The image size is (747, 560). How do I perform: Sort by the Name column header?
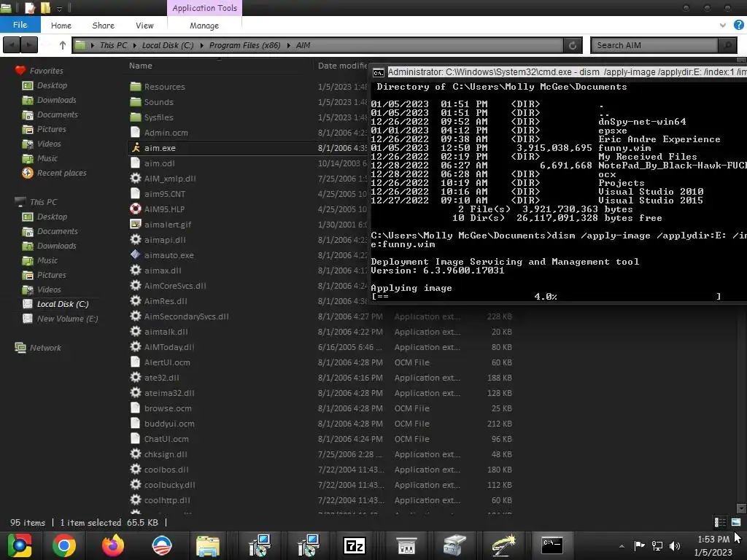tap(141, 66)
